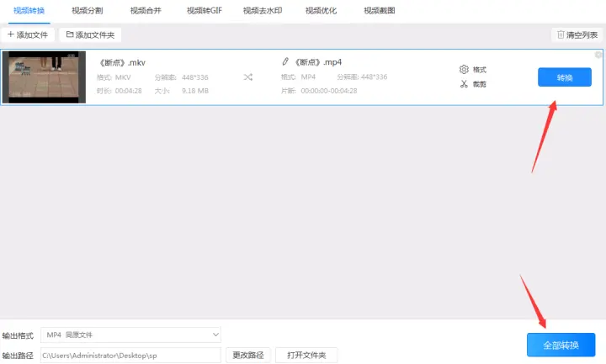The height and width of the screenshot is (364, 606).
Task: Click the 添加文件夹 button
Action: click(x=90, y=34)
